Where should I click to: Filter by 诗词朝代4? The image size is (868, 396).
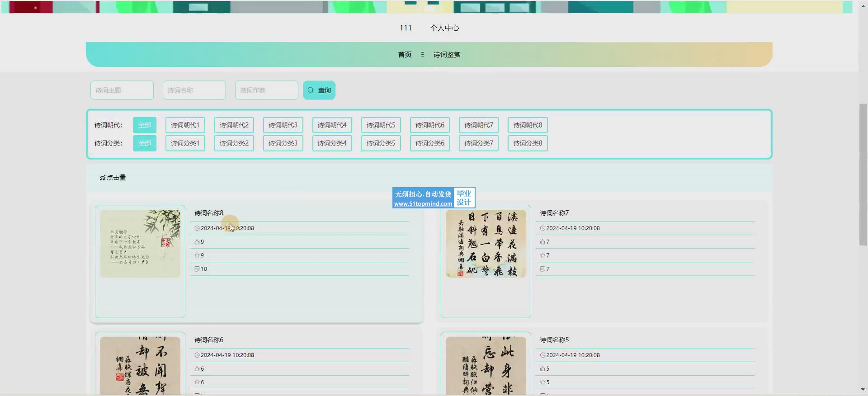(332, 125)
